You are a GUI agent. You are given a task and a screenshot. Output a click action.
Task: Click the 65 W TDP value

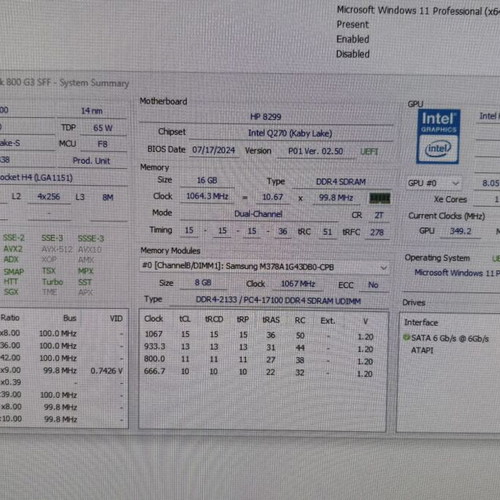pyautogui.click(x=103, y=128)
